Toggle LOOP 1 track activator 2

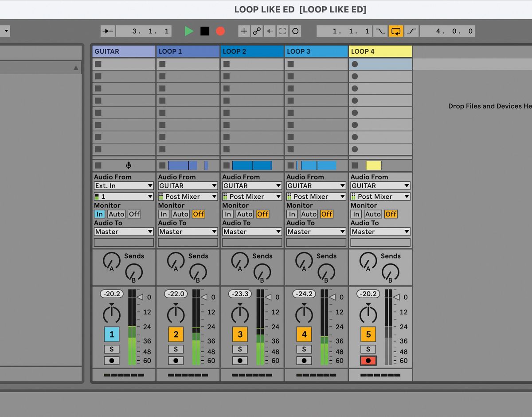click(176, 334)
